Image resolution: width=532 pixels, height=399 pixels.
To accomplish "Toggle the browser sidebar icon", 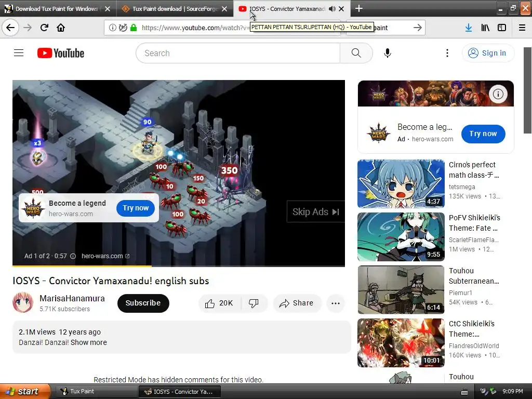I will [x=502, y=28].
